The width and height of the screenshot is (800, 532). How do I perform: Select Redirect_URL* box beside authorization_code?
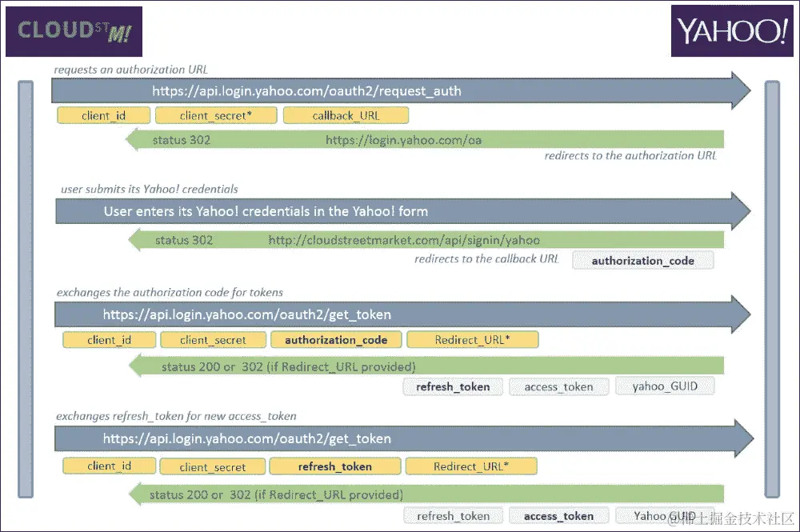click(473, 340)
